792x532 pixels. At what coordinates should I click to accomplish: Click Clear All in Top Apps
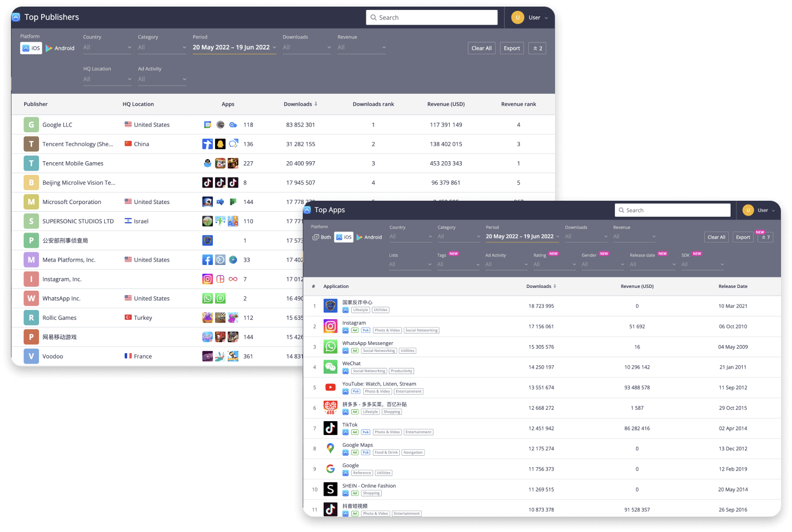pyautogui.click(x=716, y=237)
